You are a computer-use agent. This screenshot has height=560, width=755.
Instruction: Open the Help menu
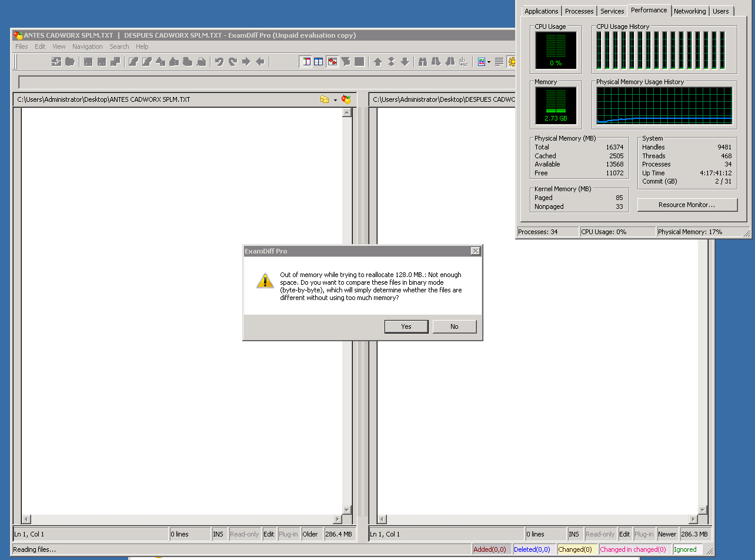click(142, 46)
